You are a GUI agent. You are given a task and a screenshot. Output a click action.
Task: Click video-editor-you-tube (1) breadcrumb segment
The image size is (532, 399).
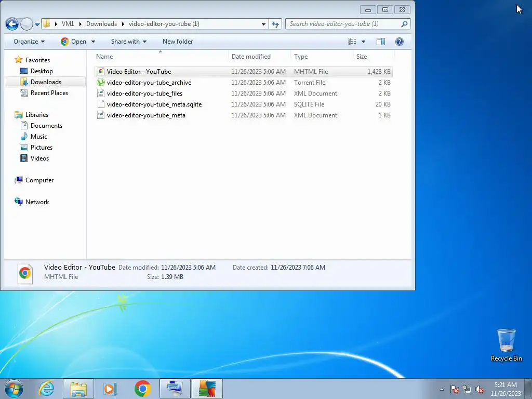tap(164, 24)
